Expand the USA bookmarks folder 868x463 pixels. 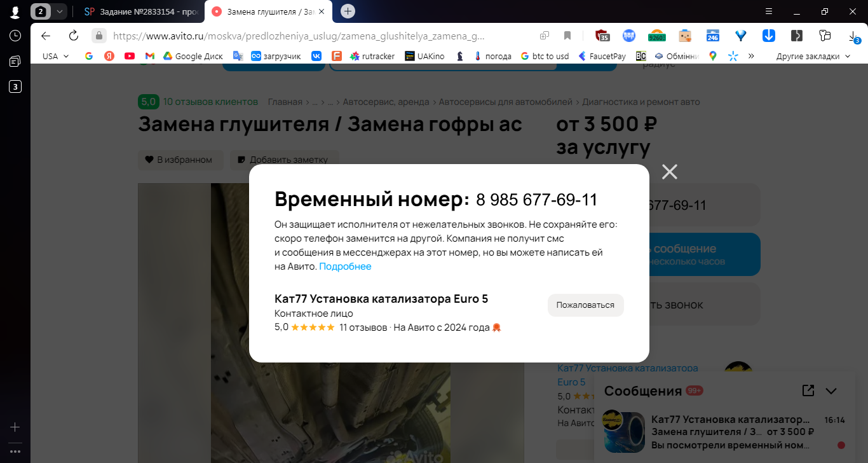(x=56, y=56)
